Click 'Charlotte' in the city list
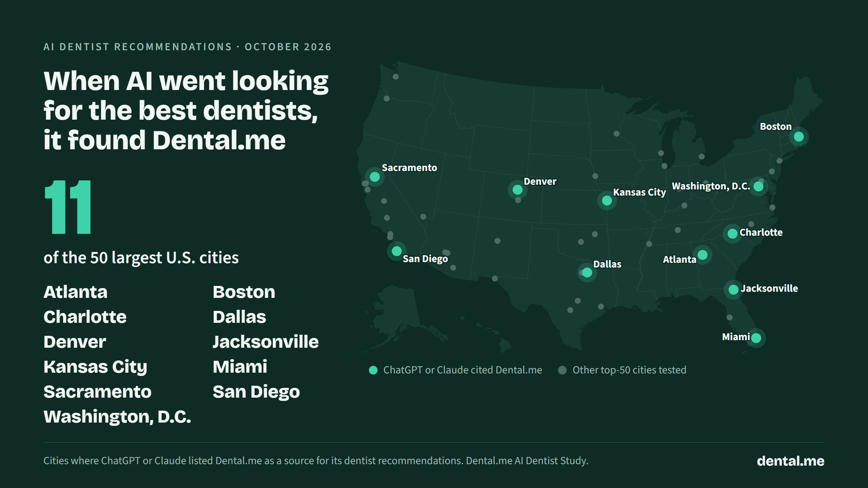This screenshot has width=868, height=488. [85, 317]
